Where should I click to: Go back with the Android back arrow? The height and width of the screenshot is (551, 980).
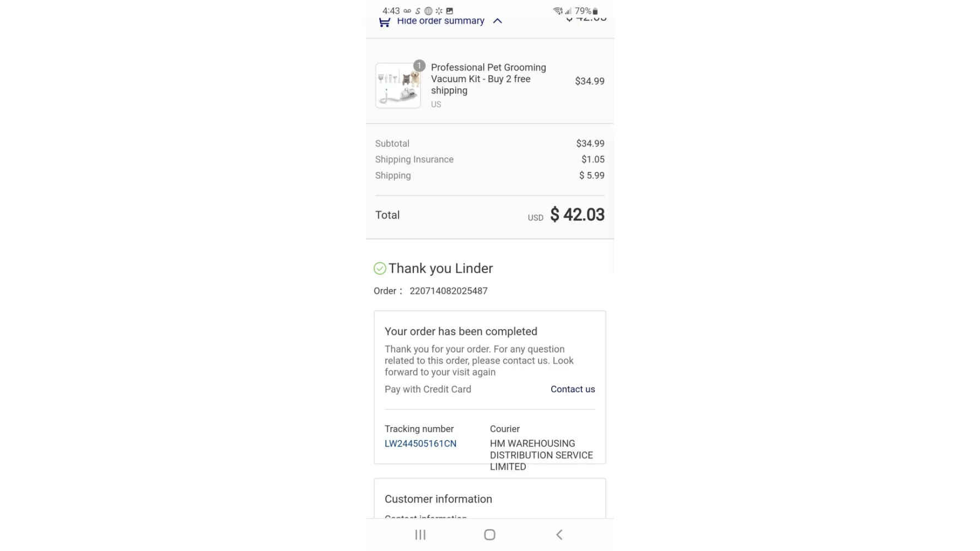pyautogui.click(x=559, y=534)
